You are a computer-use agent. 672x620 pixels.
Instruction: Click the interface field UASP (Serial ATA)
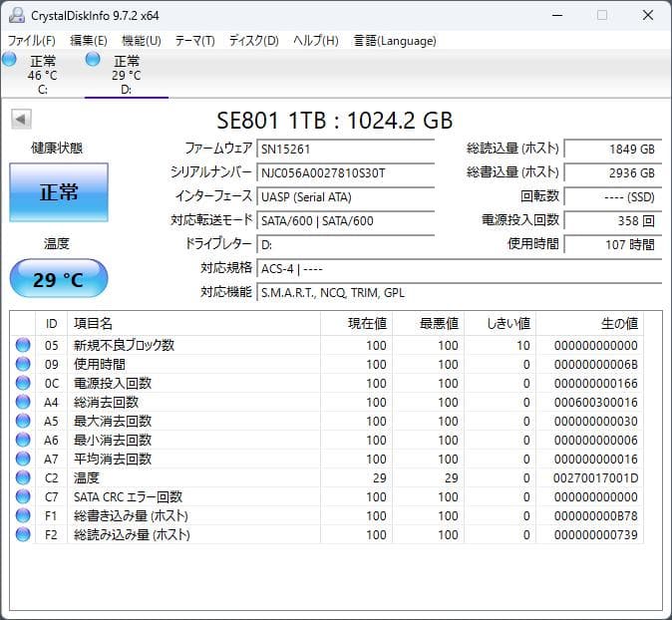tap(345, 196)
